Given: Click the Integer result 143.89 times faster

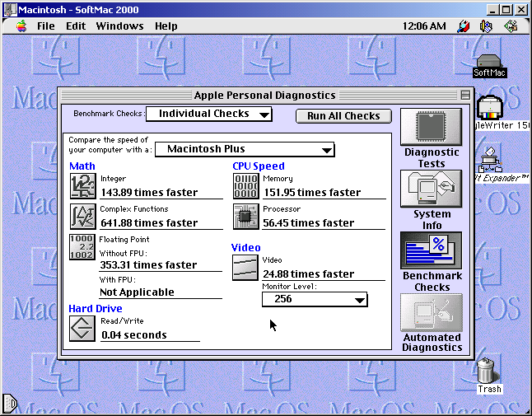Looking at the screenshot, I should [149, 193].
